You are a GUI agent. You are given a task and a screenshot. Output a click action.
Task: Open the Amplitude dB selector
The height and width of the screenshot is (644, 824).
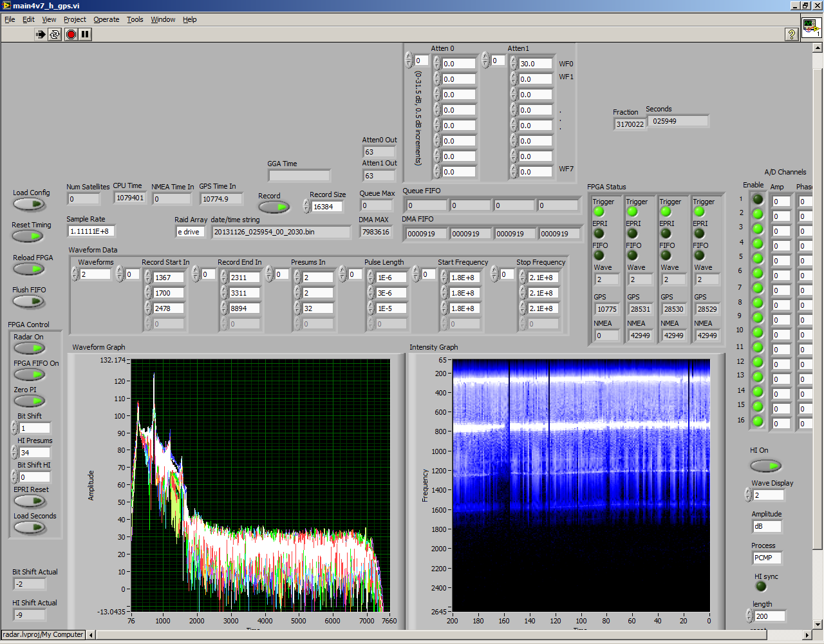pos(767,527)
